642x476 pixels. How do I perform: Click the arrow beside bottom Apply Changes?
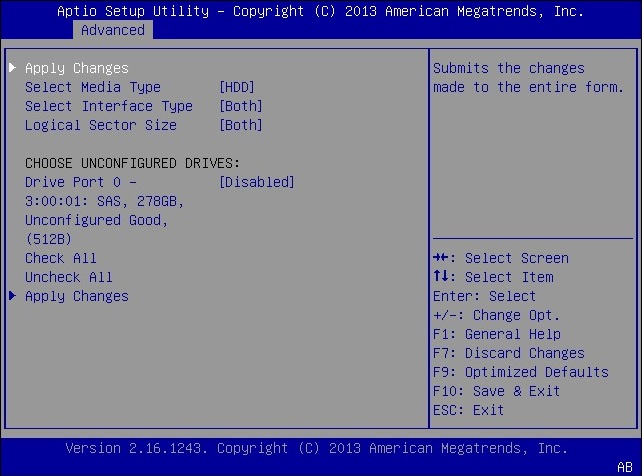click(x=13, y=296)
